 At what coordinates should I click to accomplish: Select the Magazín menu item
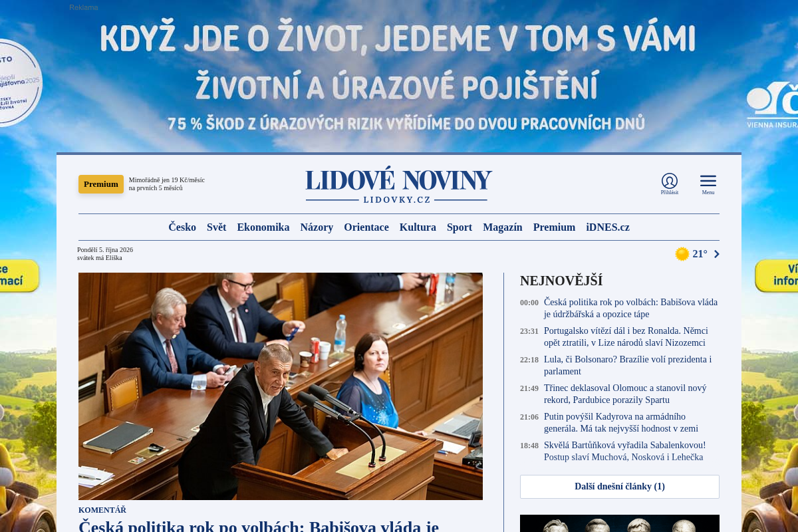[503, 227]
